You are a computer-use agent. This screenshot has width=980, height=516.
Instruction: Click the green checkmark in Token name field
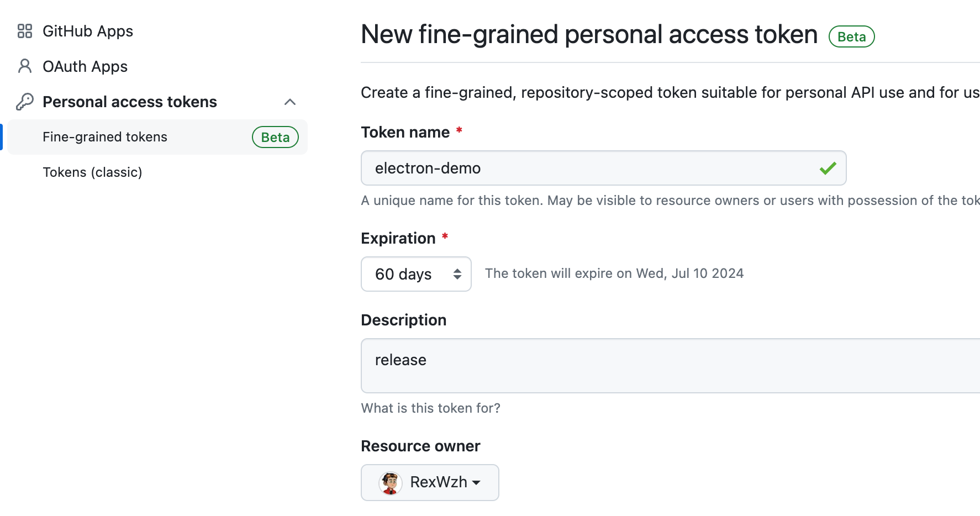(828, 168)
